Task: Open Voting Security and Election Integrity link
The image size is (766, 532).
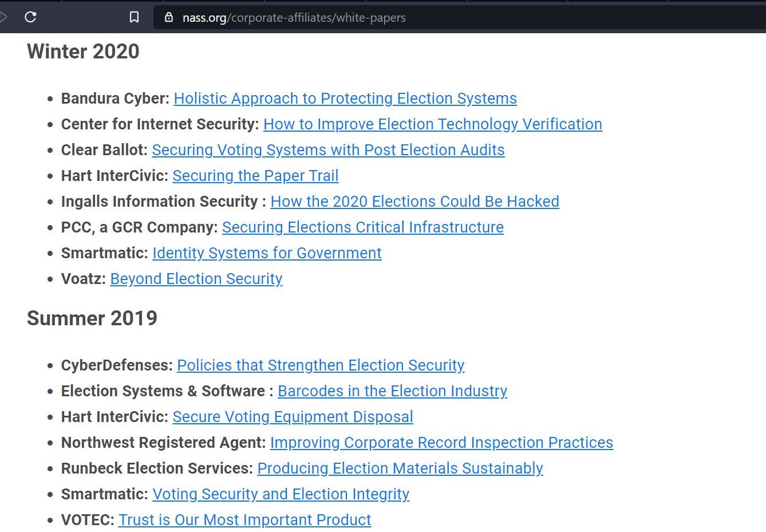Action: coord(281,494)
